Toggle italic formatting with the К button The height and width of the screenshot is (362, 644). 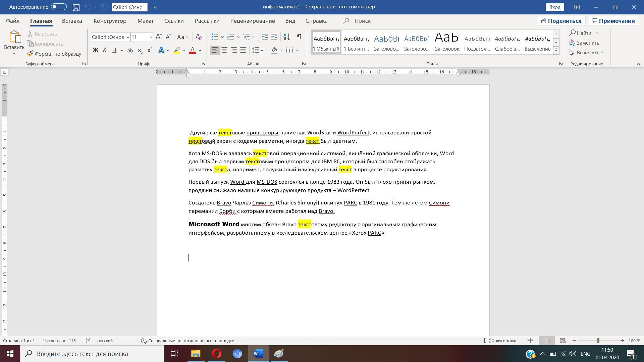(105, 50)
